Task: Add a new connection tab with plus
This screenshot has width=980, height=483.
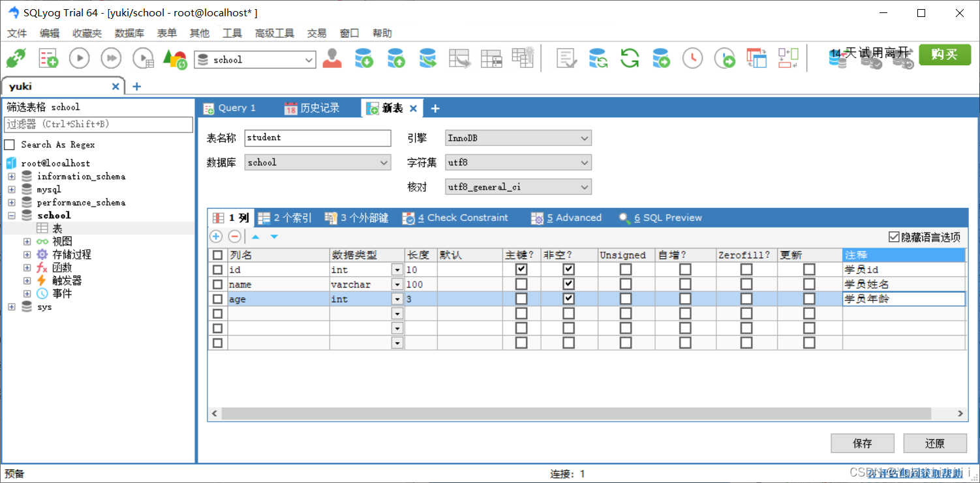Action: 136,87
